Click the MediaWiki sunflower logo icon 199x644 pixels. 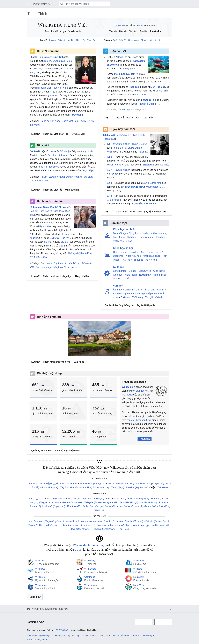tap(128, 578)
